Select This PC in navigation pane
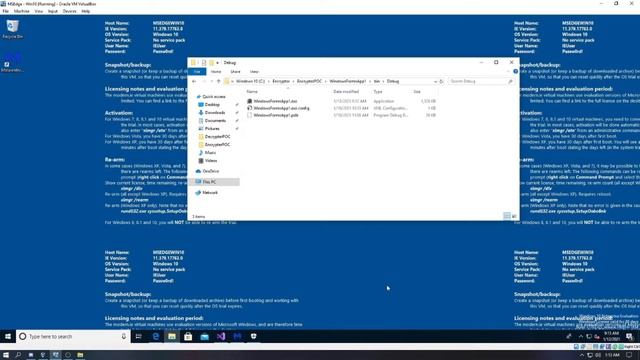The width and height of the screenshot is (640, 360). 209,182
